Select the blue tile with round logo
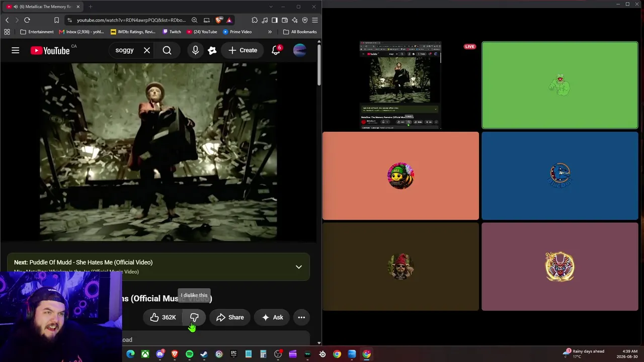 tap(560, 176)
